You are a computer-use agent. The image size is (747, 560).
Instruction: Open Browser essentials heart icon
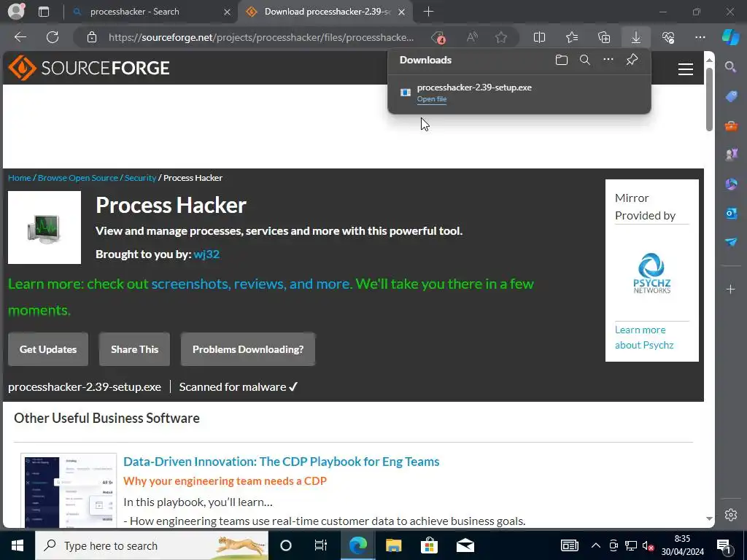(668, 37)
